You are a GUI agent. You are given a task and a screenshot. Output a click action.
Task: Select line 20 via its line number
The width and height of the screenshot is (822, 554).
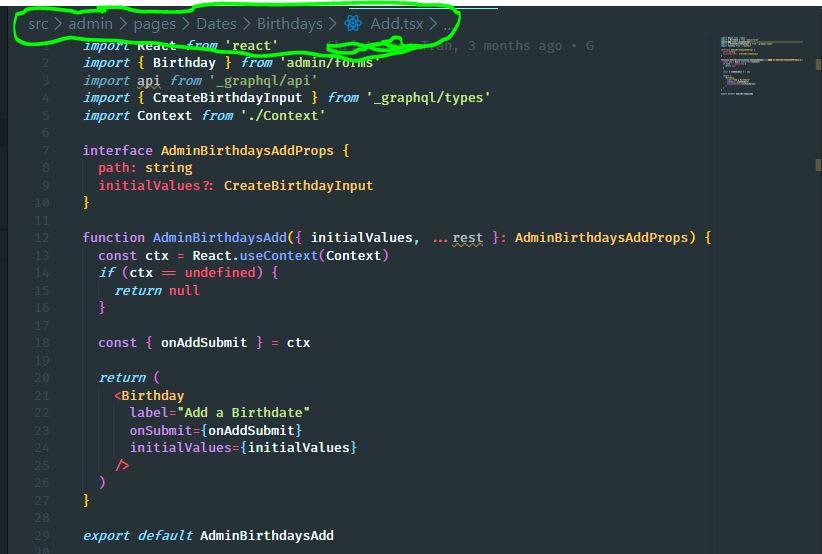point(42,377)
